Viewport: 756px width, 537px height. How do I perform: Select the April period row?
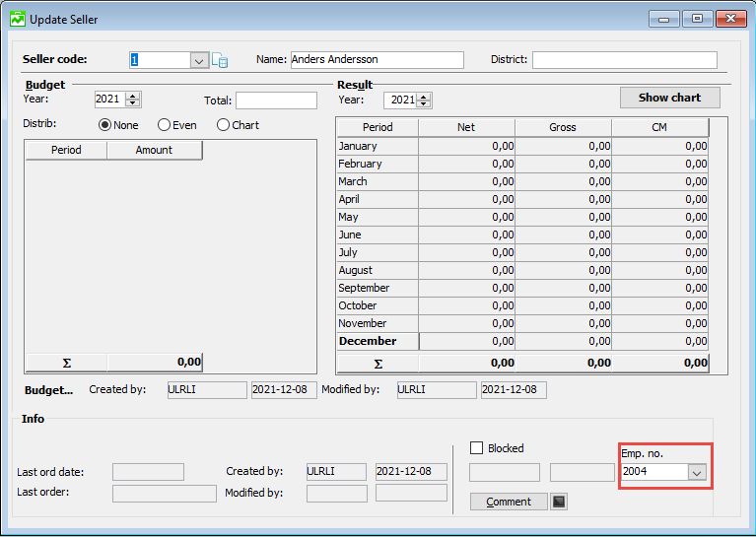pyautogui.click(x=522, y=199)
